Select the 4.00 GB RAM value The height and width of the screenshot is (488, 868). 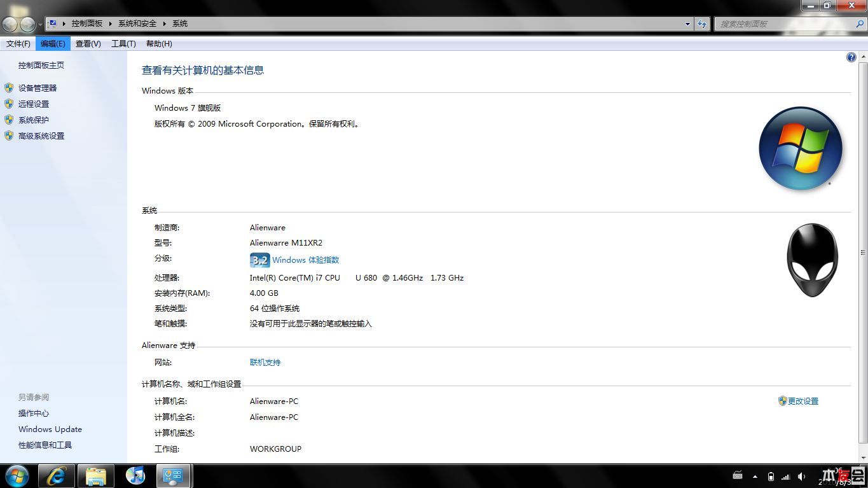tap(264, 293)
